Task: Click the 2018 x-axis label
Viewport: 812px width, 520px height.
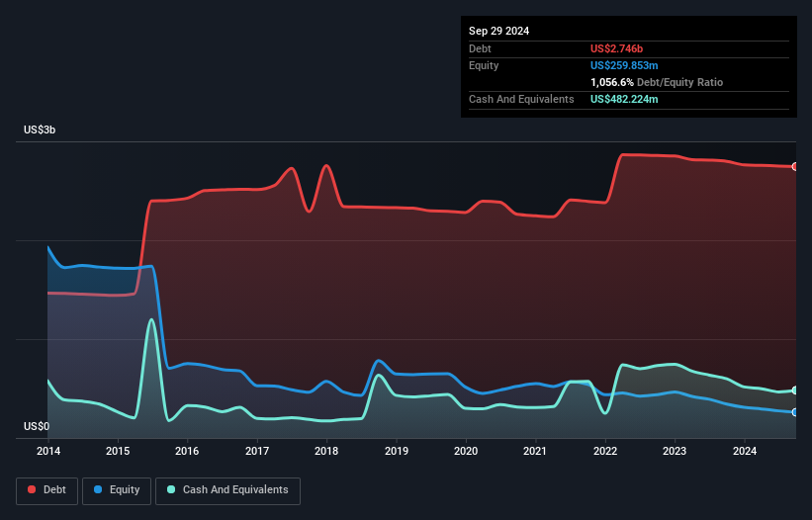Action: pos(326,451)
